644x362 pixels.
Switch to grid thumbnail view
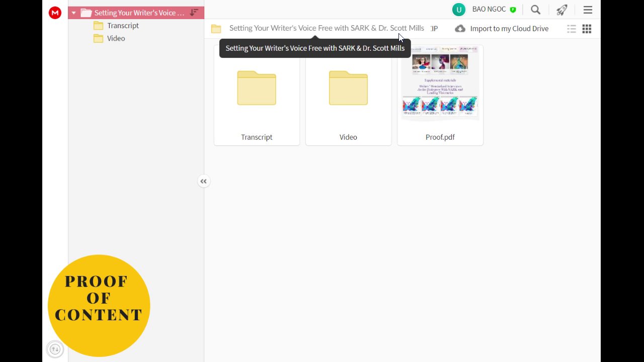coord(587,29)
